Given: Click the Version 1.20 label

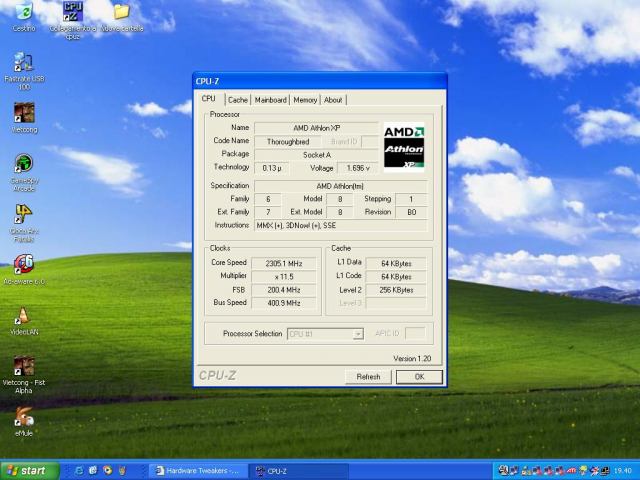Looking at the screenshot, I should click(x=412, y=358).
